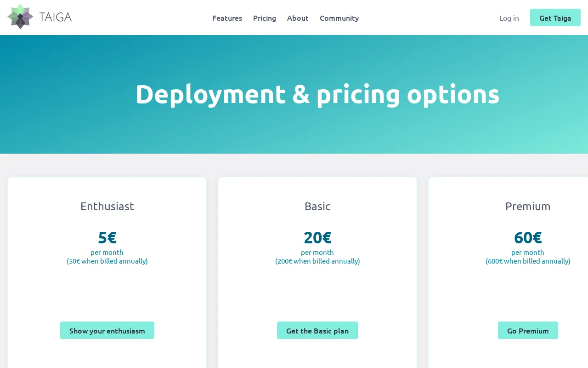
Task: Click the Taiga logo icon
Action: click(20, 17)
